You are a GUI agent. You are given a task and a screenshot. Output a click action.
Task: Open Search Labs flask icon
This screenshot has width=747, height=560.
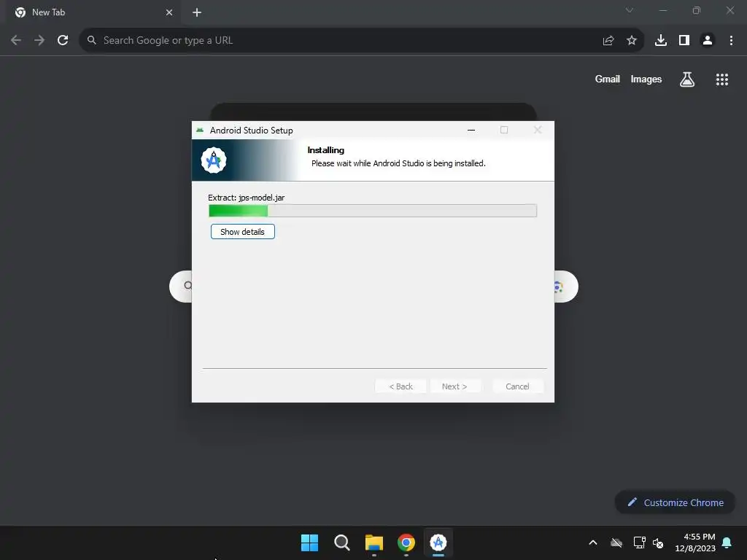pyautogui.click(x=687, y=79)
